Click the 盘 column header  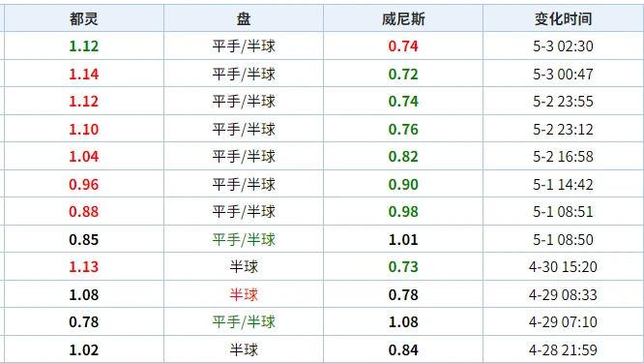click(x=244, y=19)
